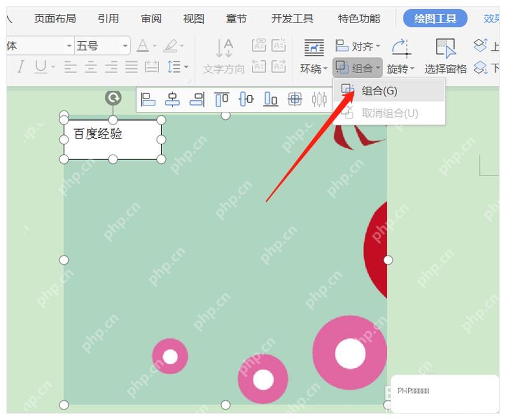
Task: Open the 章节 tab
Action: pyautogui.click(x=236, y=19)
